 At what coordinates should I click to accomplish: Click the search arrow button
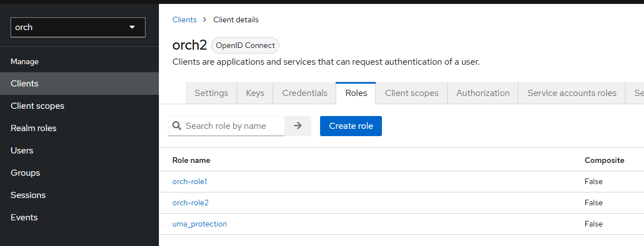[298, 126]
